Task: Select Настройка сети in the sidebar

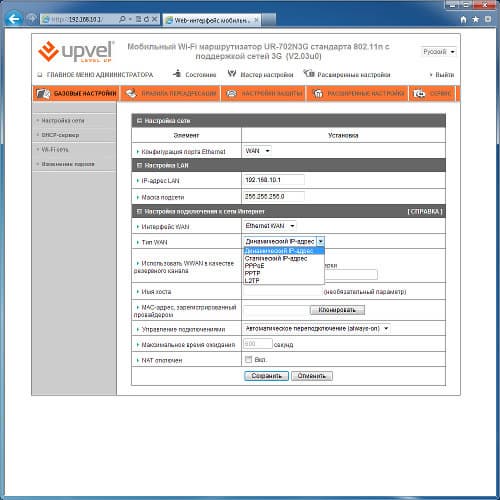Action: click(x=63, y=120)
